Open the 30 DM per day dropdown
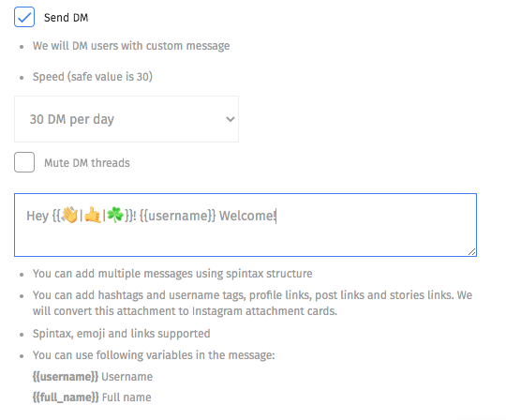This screenshot has height=420, width=506. pyautogui.click(x=126, y=119)
